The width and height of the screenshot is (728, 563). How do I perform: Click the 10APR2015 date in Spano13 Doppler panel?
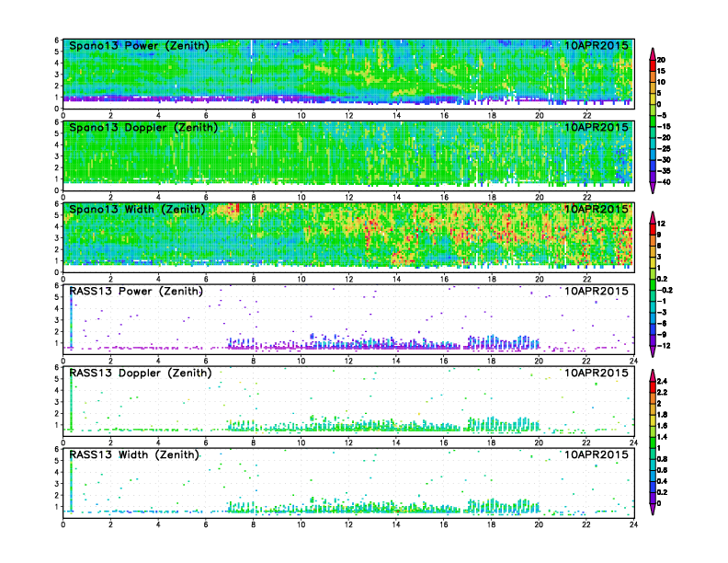tap(597, 127)
